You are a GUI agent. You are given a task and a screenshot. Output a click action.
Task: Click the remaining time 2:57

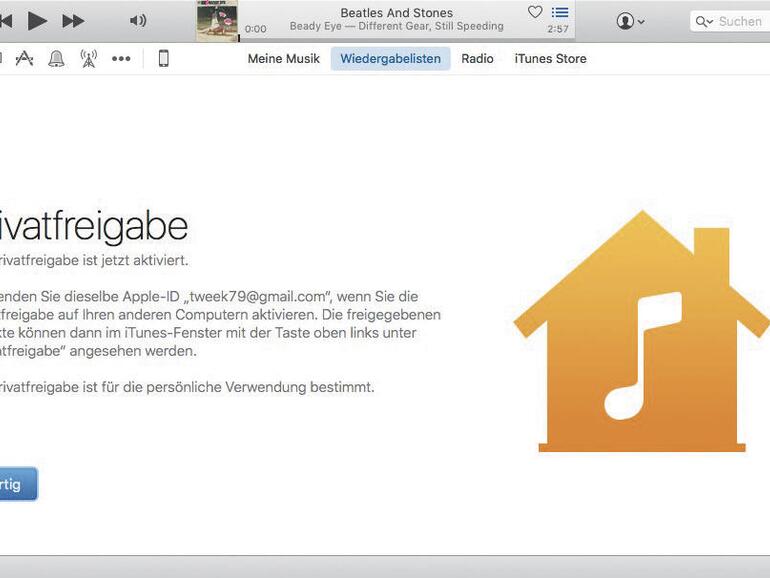tap(558, 29)
